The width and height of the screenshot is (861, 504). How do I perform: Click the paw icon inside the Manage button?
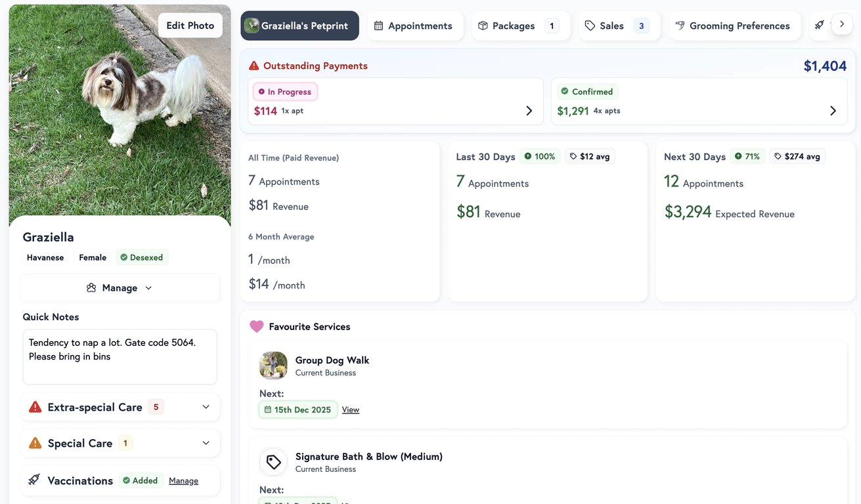click(x=90, y=287)
